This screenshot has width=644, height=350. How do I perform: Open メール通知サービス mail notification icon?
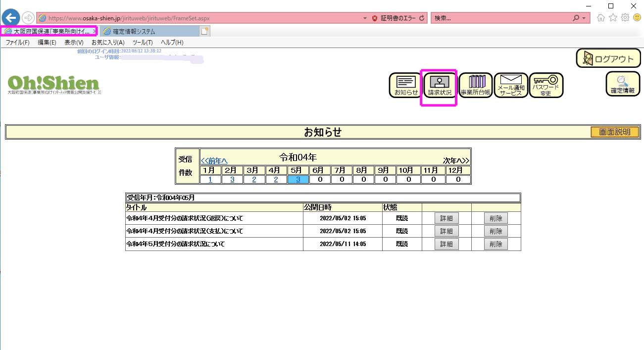511,85
